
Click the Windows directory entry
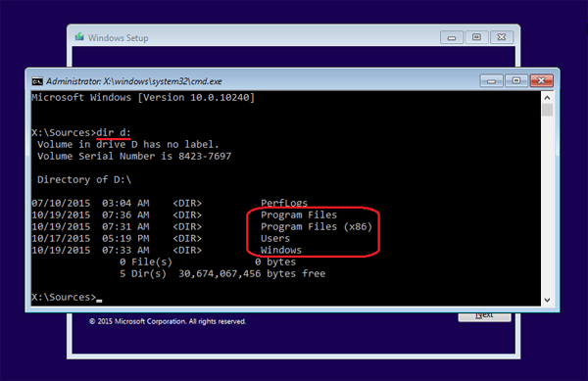pos(281,250)
